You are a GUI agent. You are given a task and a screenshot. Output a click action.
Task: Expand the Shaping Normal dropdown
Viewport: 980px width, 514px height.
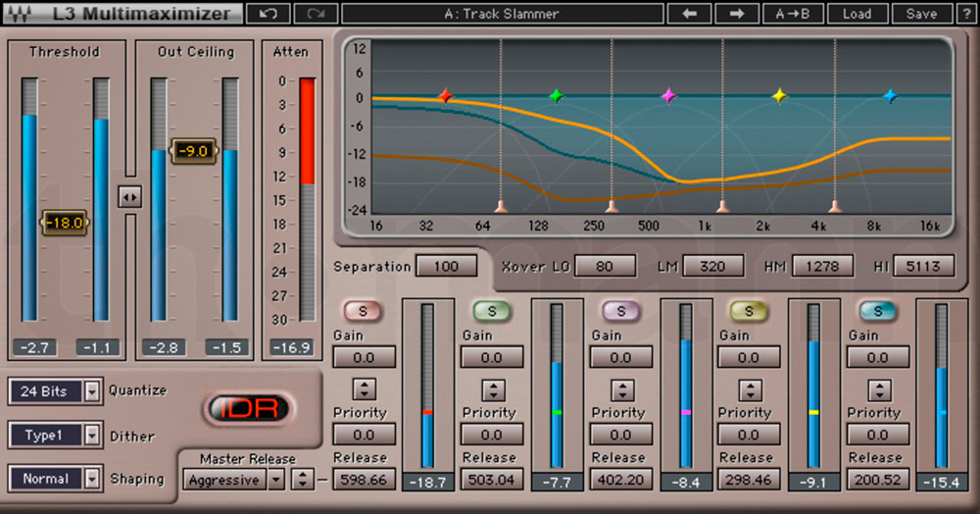[x=92, y=479]
